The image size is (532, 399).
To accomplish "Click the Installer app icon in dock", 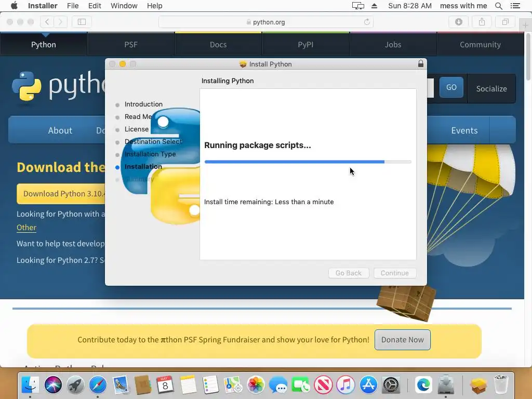I will 446,385.
